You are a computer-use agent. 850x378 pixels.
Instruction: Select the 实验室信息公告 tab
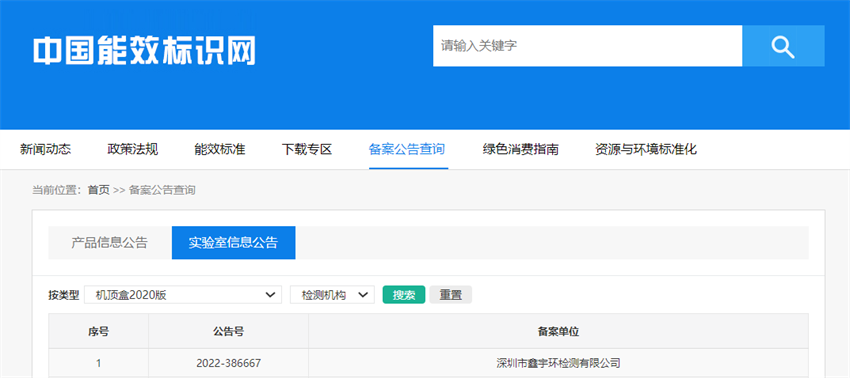pyautogui.click(x=233, y=242)
